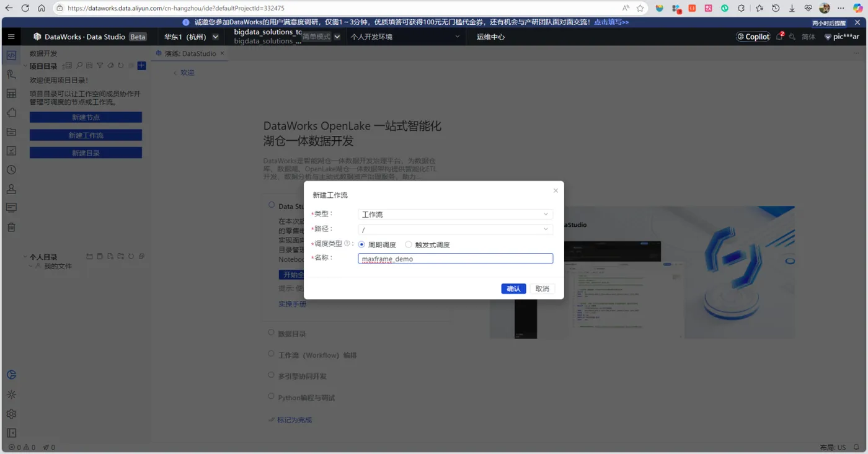Click the browser address bar URL
868x454 pixels.
175,8
